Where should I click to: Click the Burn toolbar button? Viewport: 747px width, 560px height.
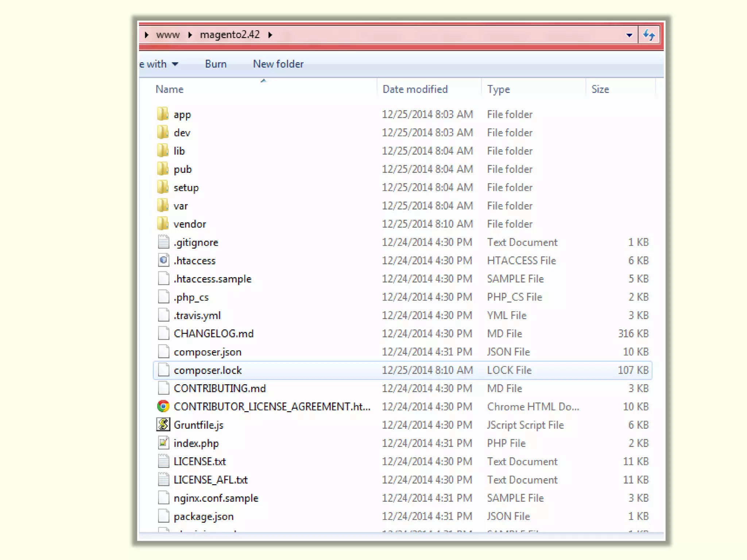pyautogui.click(x=216, y=64)
